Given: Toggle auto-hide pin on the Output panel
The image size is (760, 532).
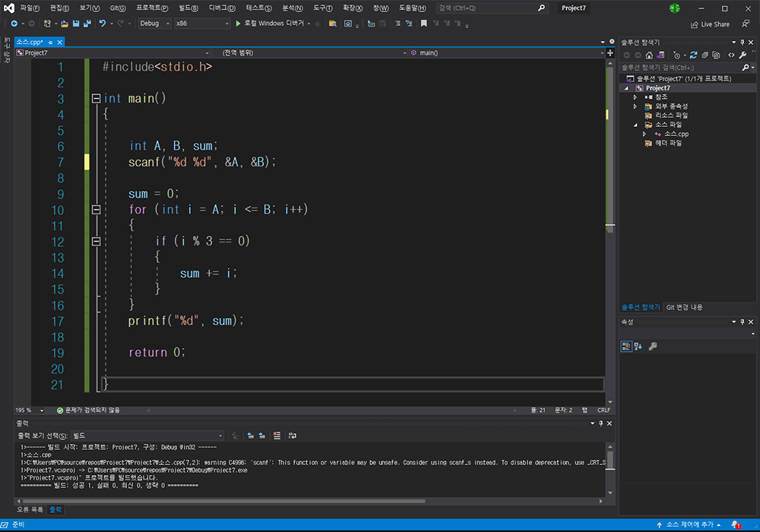Looking at the screenshot, I should coord(600,423).
